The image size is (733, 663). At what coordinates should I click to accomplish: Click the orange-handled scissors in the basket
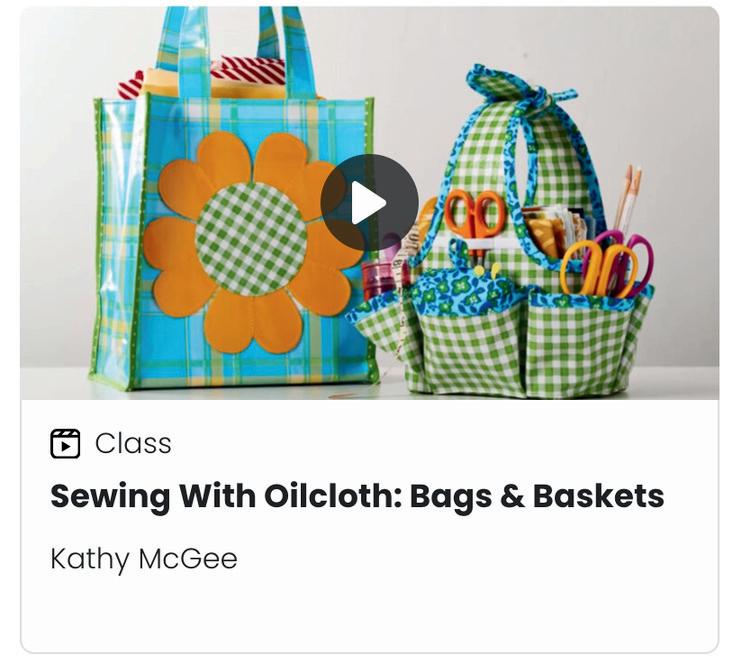(475, 215)
